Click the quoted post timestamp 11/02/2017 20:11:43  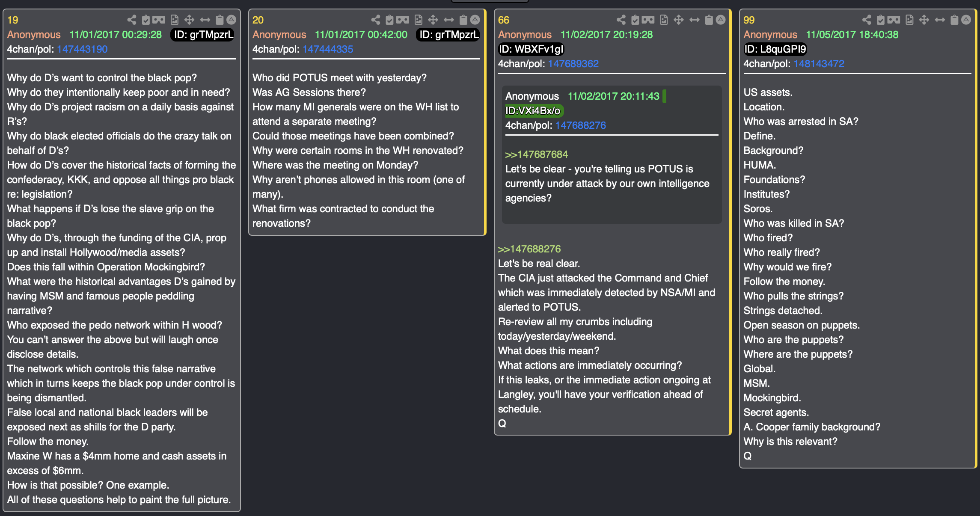pos(614,96)
